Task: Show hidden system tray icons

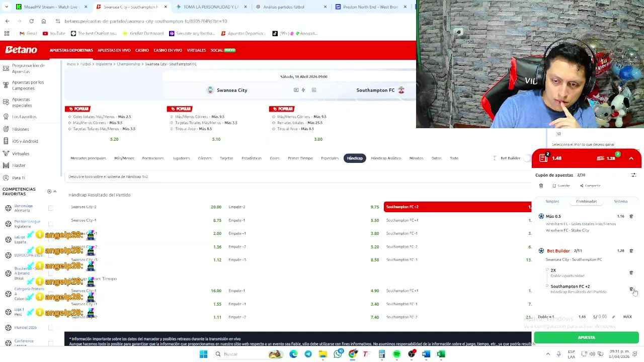Action: click(x=548, y=354)
